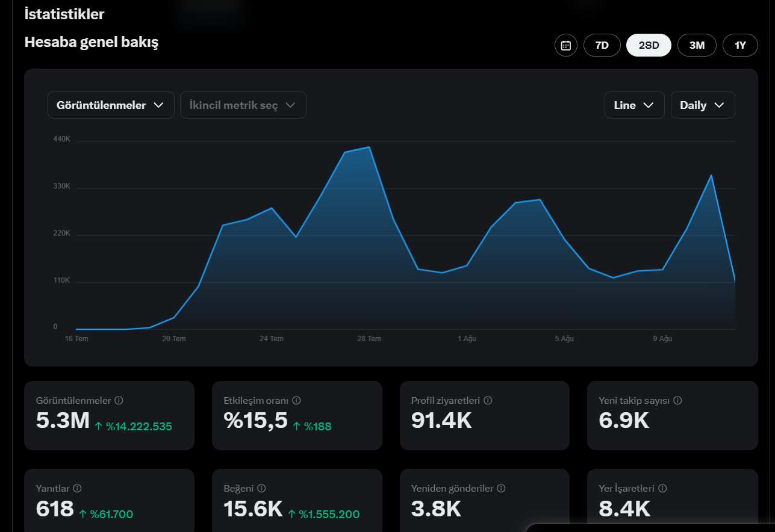
Task: Click the 20 Tem axis label
Action: (174, 339)
